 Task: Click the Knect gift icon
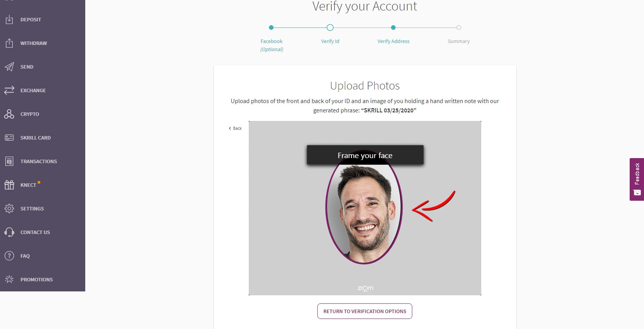[9, 185]
